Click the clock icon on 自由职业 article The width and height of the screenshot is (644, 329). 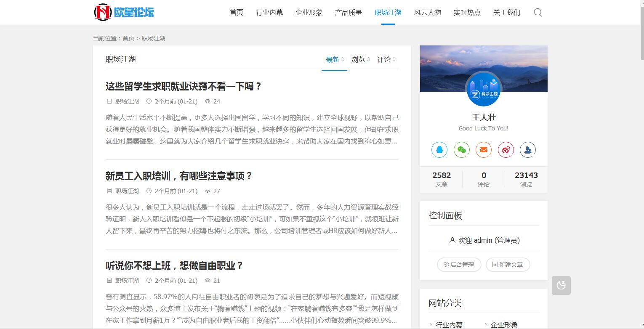pos(149,281)
